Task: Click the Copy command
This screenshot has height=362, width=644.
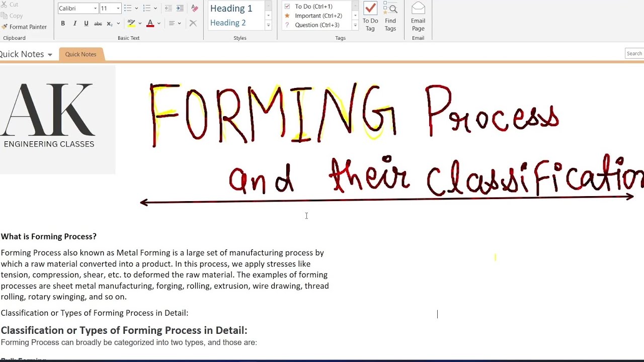Action: tap(12, 16)
